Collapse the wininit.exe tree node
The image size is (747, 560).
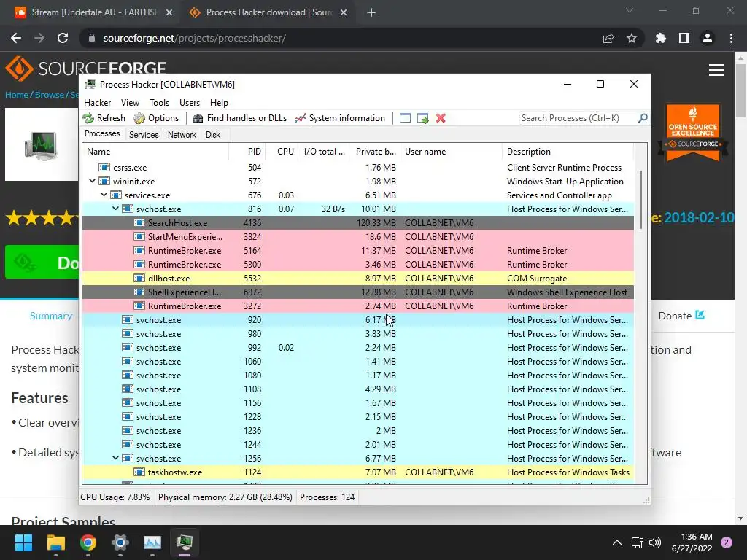[93, 181]
